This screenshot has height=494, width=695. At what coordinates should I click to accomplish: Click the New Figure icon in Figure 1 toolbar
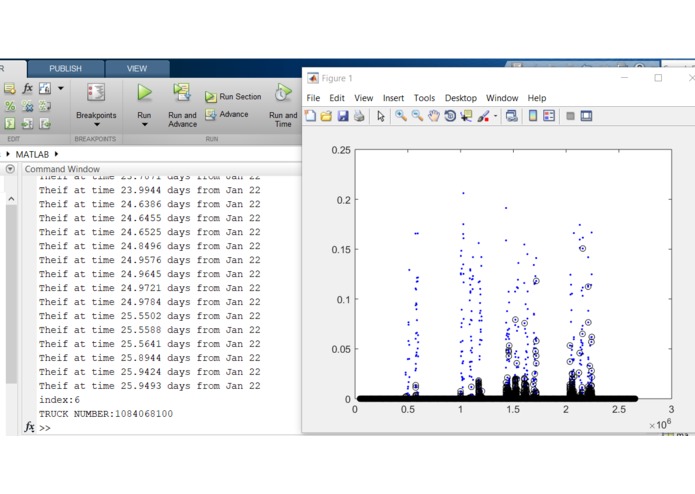click(310, 116)
